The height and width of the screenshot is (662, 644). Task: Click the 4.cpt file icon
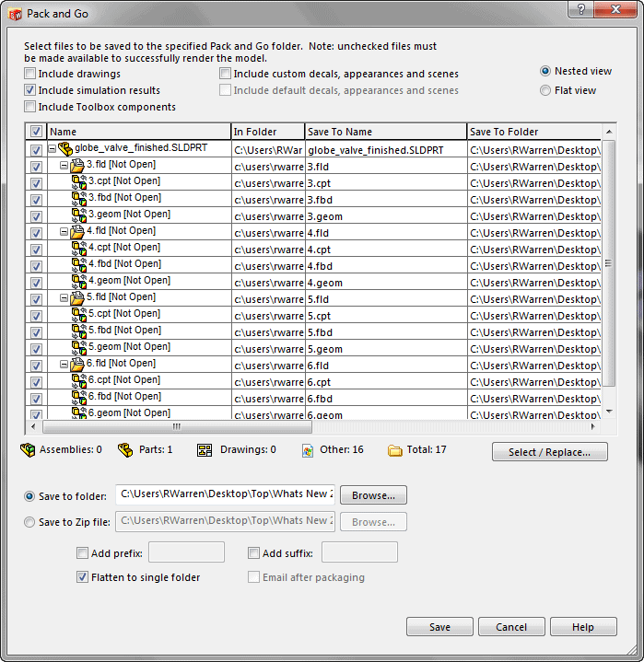pyautogui.click(x=79, y=248)
